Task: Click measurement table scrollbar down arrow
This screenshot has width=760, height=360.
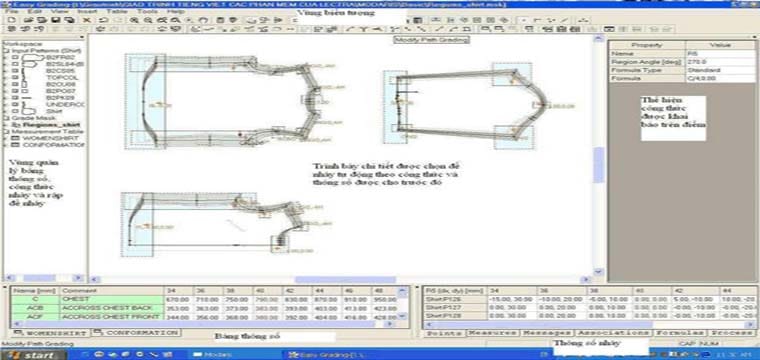Action: (402, 315)
